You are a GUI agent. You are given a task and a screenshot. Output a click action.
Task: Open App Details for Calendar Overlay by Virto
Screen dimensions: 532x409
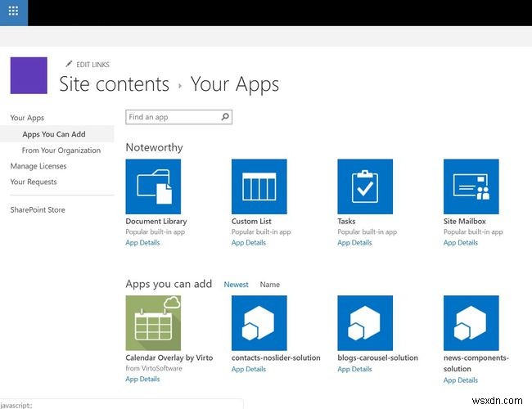[x=142, y=379]
